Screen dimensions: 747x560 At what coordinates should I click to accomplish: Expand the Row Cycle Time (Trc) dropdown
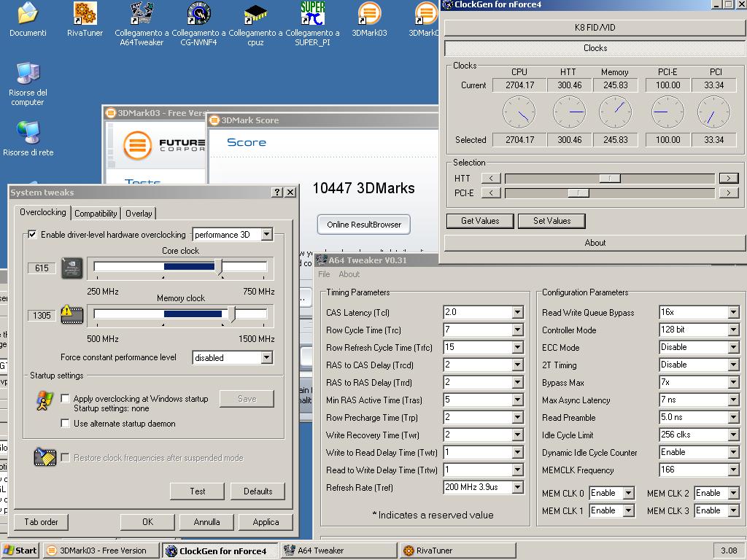pos(517,330)
